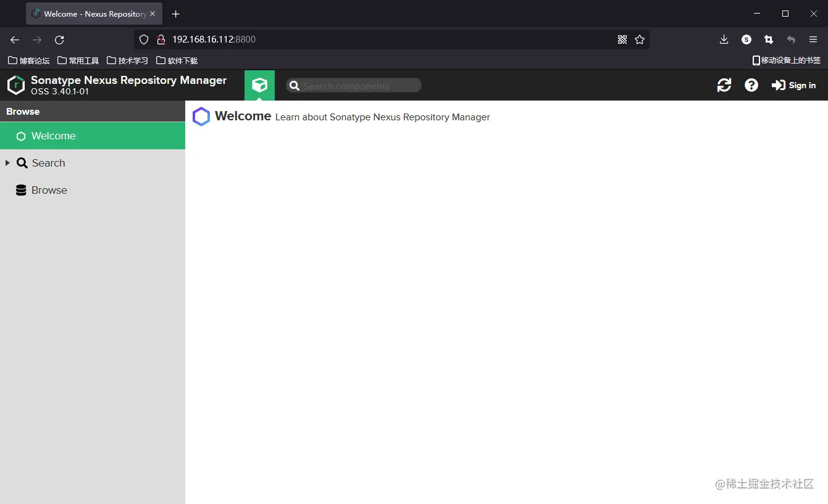Click the screenshot crop toolbar icon
The width and height of the screenshot is (828, 504).
click(769, 39)
